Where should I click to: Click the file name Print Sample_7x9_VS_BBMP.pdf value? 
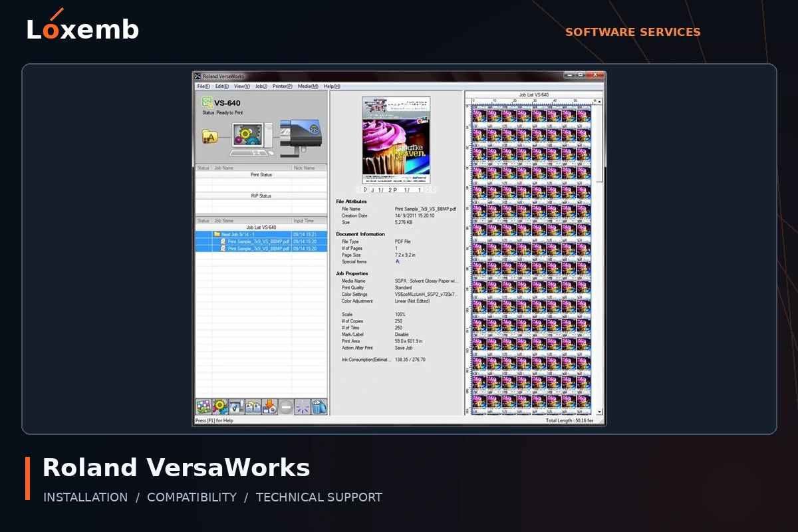point(426,209)
